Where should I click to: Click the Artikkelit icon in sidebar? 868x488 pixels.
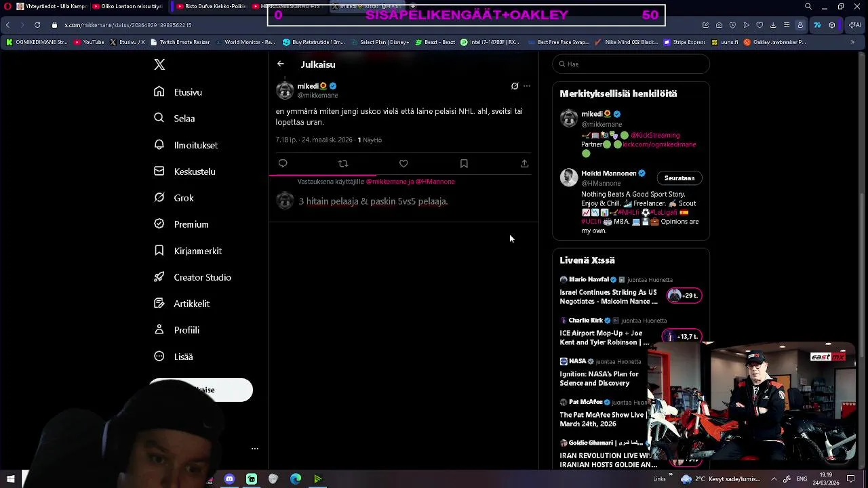(159, 304)
